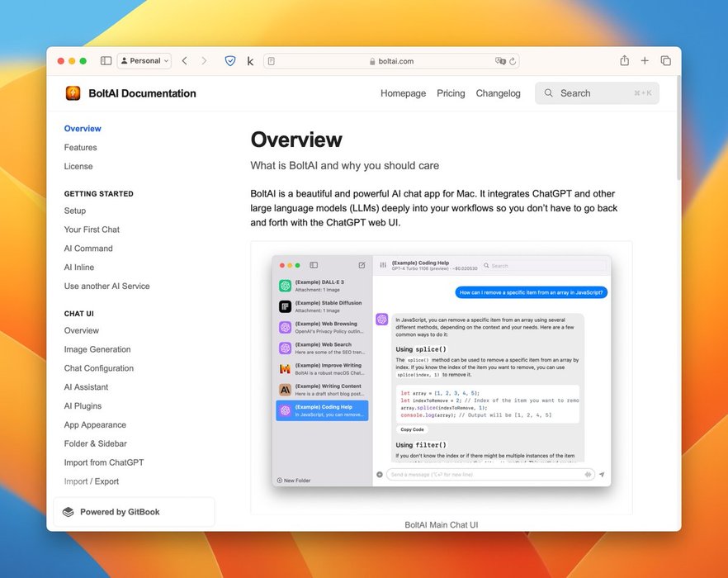The height and width of the screenshot is (578, 728).
Task: Click the boltai.com address bar
Action: pos(391,61)
